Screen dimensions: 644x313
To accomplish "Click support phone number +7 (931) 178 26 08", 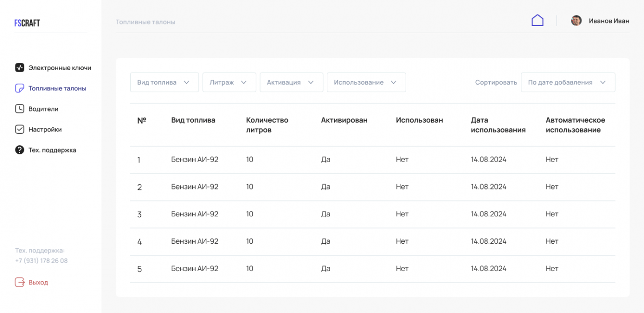I will [x=41, y=261].
